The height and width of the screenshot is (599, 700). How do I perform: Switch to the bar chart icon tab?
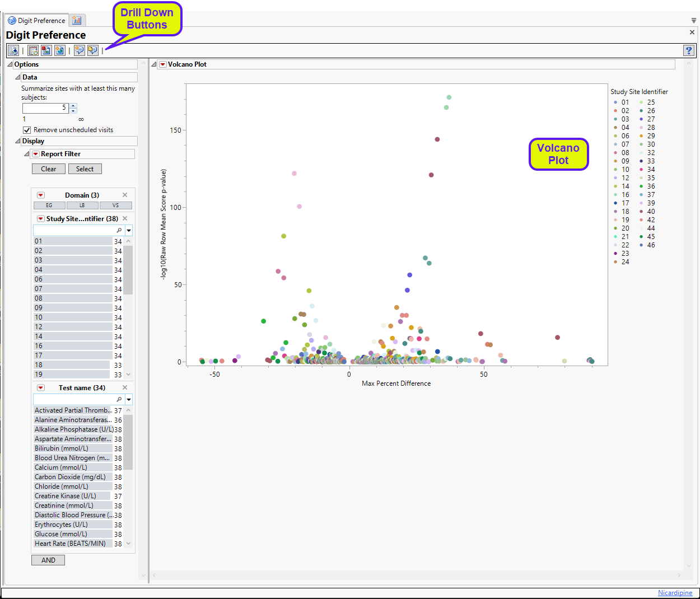pyautogui.click(x=77, y=21)
